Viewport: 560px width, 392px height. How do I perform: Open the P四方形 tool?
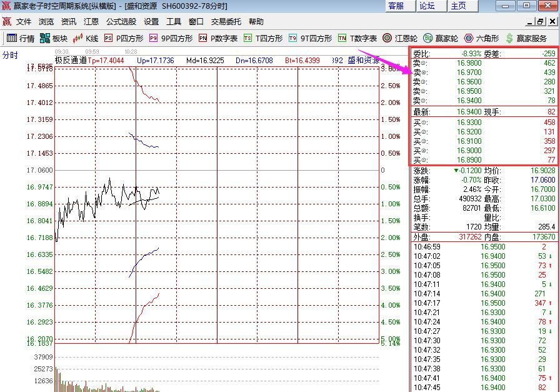pyautogui.click(x=124, y=38)
